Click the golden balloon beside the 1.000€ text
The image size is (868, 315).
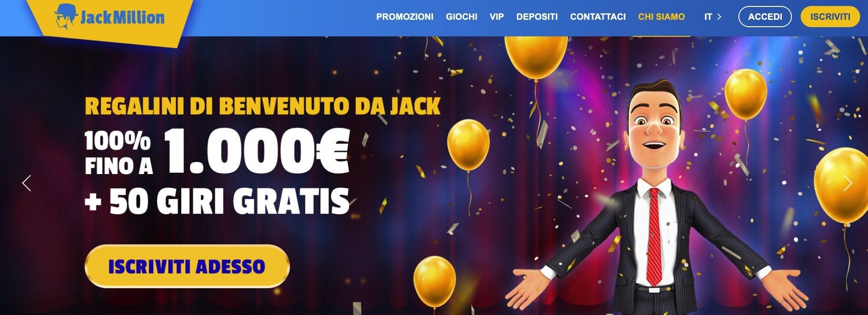pos(468,145)
